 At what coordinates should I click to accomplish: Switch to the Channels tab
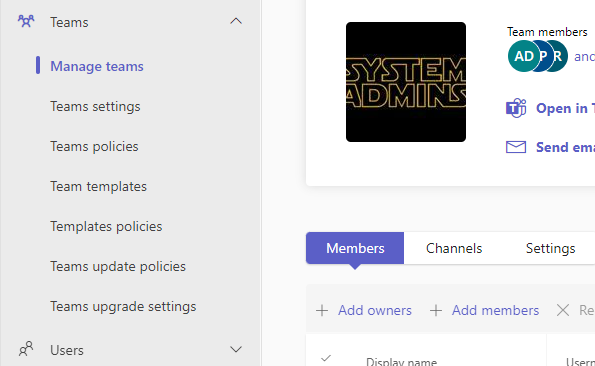pos(454,248)
